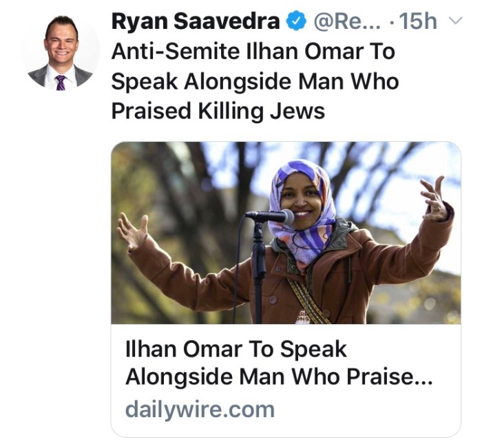Click the microphone stand in the photo
The width and height of the screenshot is (482, 448).
(x=260, y=275)
